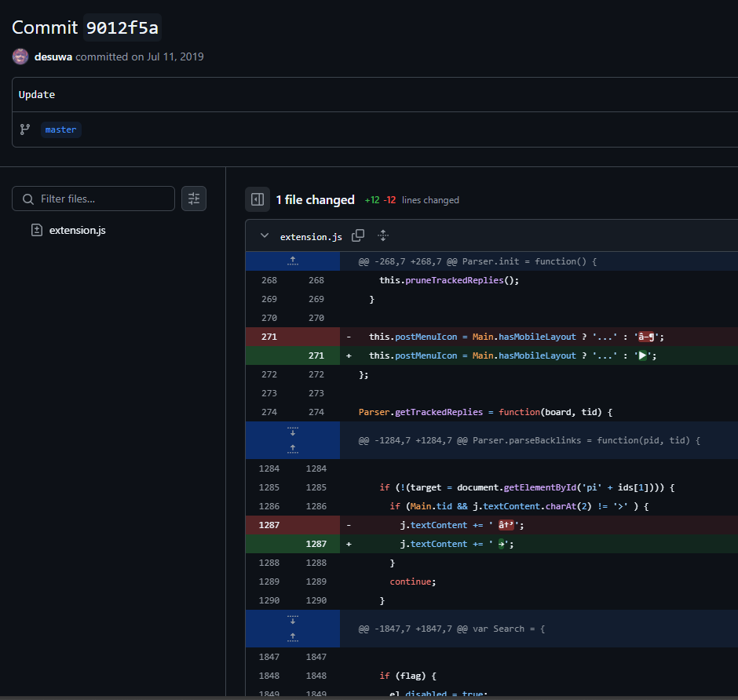
Task: Copy the extension.js file path
Action: [358, 236]
